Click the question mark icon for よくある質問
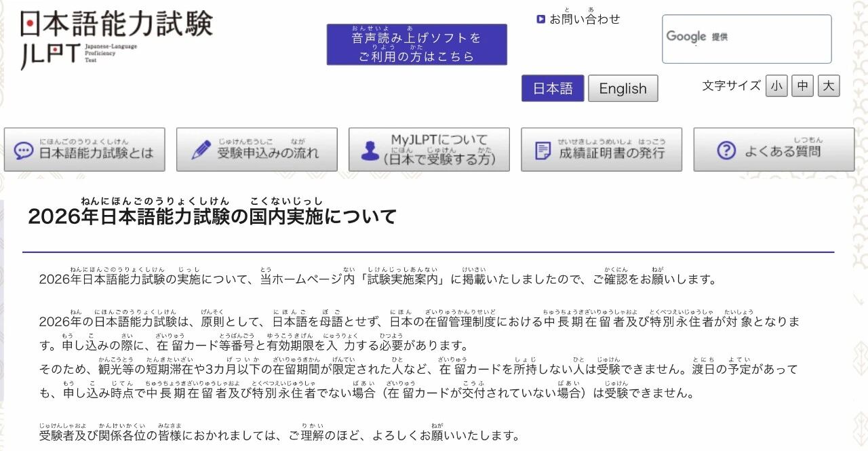The image size is (868, 451). point(726,151)
